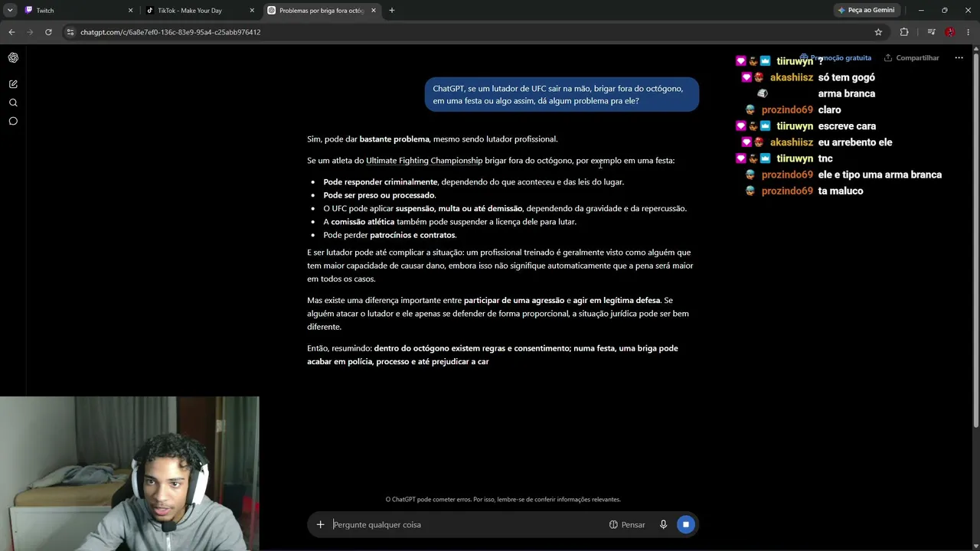Open the conversation more options menu

pyautogui.click(x=959, y=57)
